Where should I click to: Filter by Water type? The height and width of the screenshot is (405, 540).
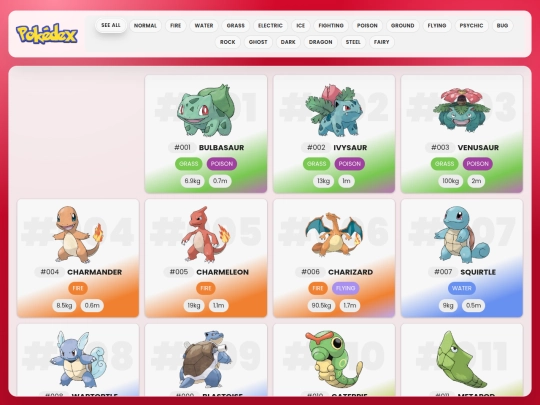click(204, 25)
